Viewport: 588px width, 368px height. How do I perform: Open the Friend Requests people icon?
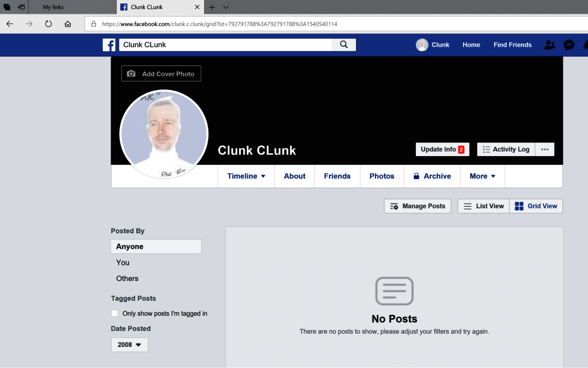(x=550, y=45)
